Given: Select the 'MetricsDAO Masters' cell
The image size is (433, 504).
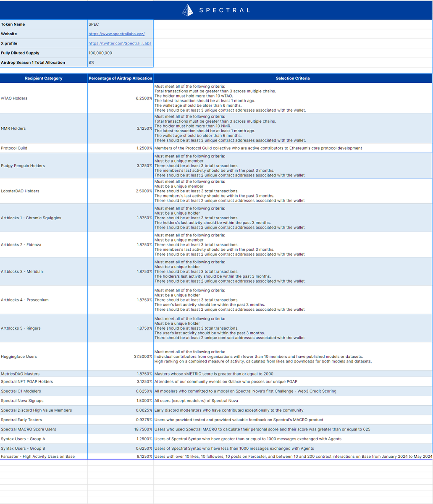Looking at the screenshot, I should [44, 374].
